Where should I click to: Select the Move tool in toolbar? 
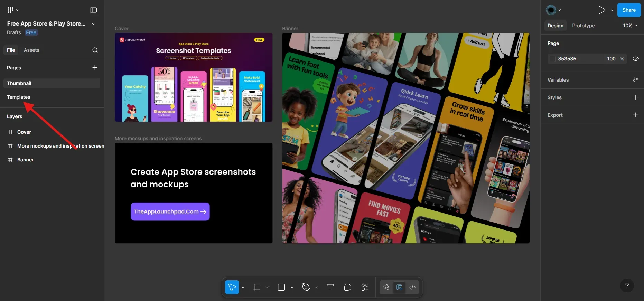tap(232, 287)
